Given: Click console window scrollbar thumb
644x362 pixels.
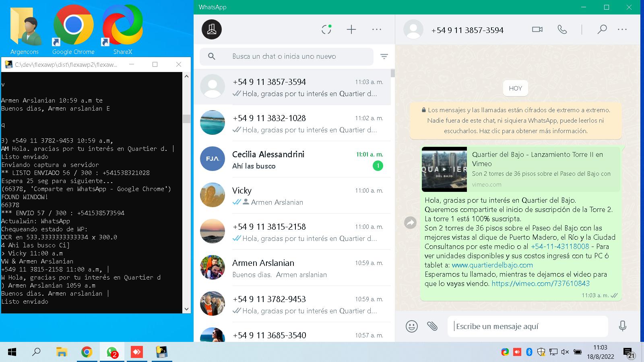Looking at the screenshot, I should click(186, 119).
